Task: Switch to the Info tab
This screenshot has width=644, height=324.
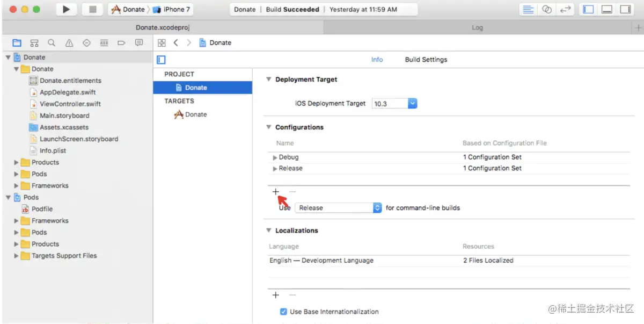Action: (x=377, y=60)
